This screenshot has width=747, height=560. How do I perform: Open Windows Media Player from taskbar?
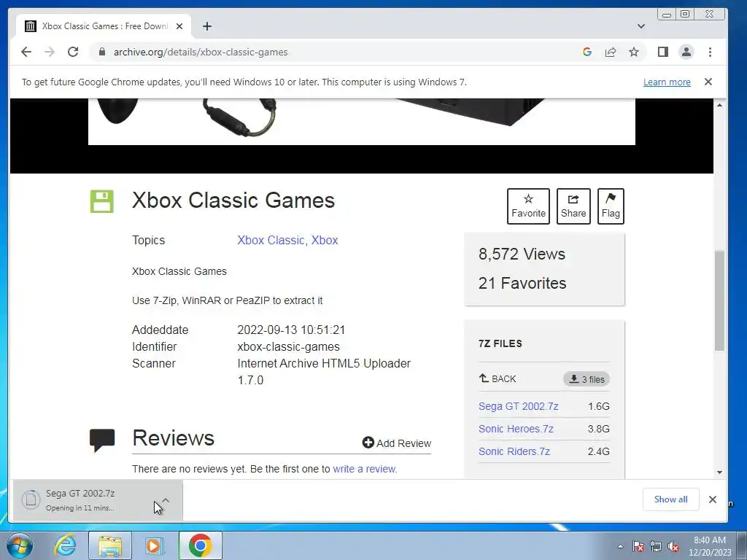(x=154, y=545)
